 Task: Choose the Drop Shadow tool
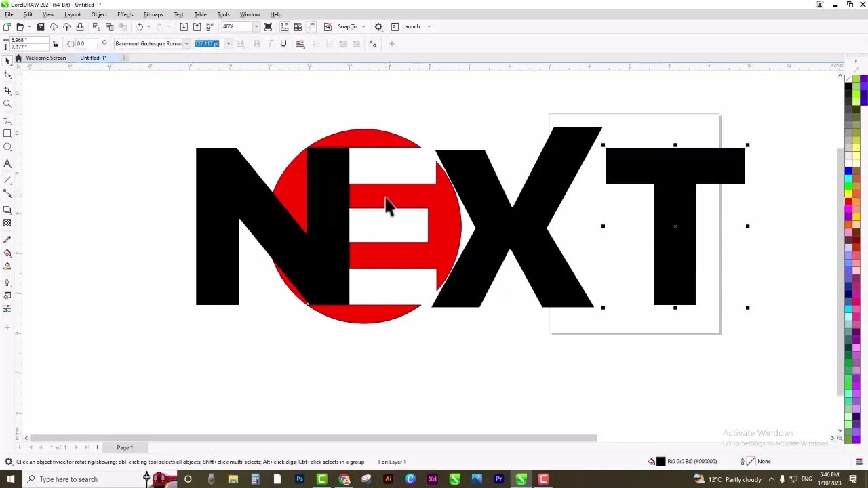[x=7, y=209]
